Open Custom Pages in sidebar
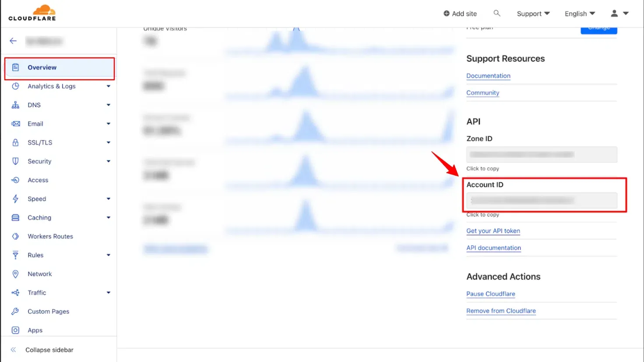644x362 pixels. (x=49, y=312)
